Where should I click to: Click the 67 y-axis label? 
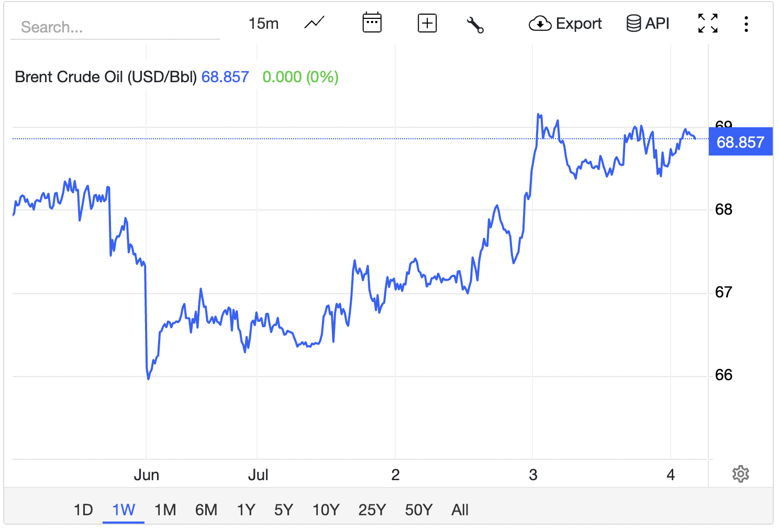[724, 292]
